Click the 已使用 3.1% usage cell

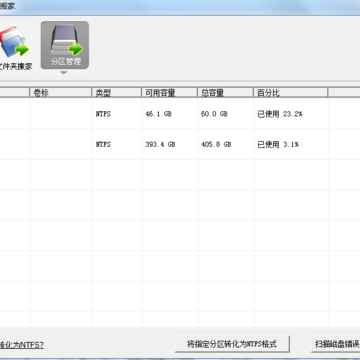291,145
